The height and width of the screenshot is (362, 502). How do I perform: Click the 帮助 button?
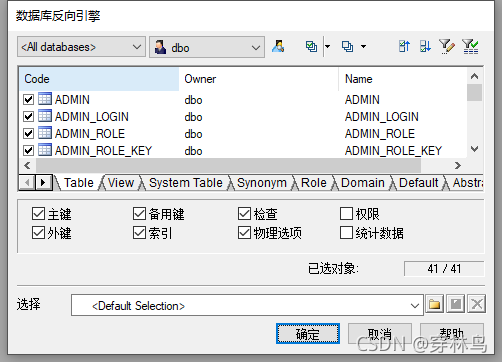coord(452,333)
